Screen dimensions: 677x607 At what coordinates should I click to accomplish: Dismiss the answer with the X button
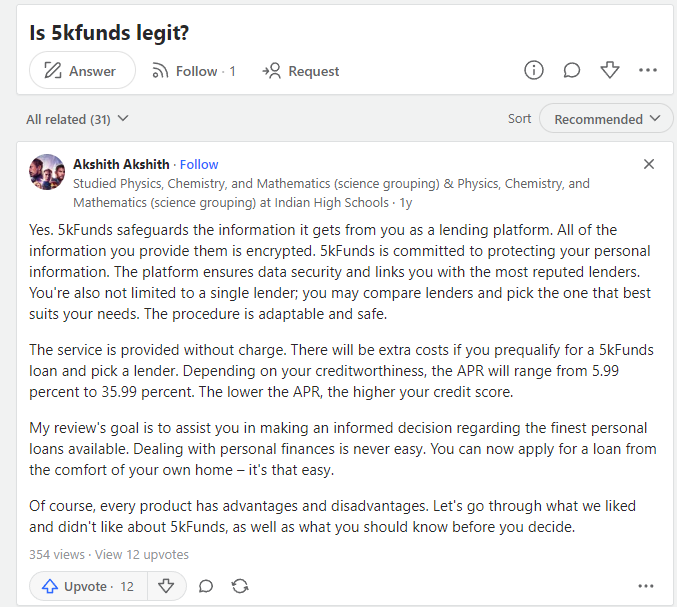[x=649, y=164]
